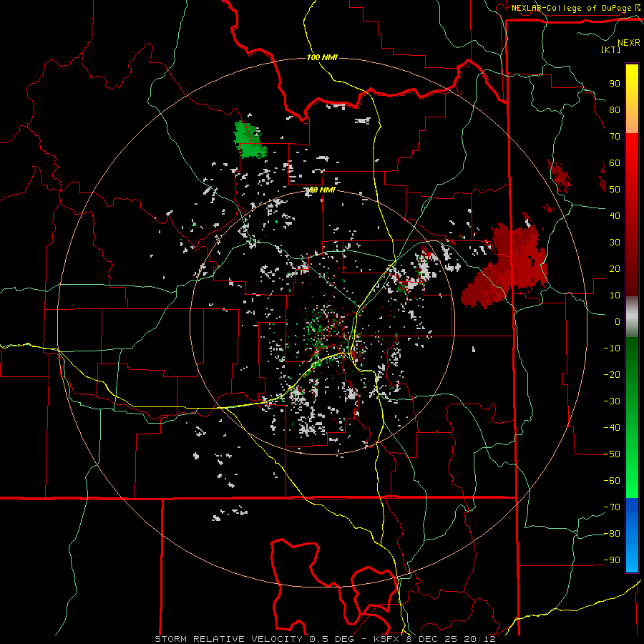Viewport: 644px width, 644px height.
Task: Click the NEXR label above the scale
Action: pos(628,43)
